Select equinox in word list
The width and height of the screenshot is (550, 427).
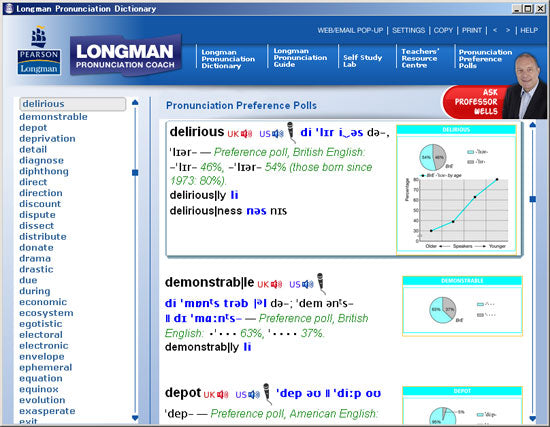[39, 389]
